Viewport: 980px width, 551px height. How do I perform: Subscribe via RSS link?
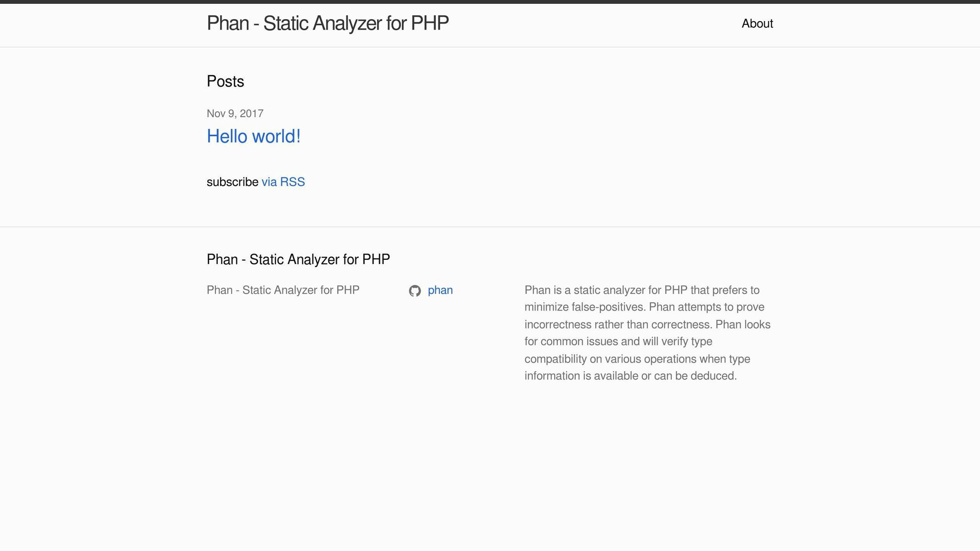(x=283, y=182)
